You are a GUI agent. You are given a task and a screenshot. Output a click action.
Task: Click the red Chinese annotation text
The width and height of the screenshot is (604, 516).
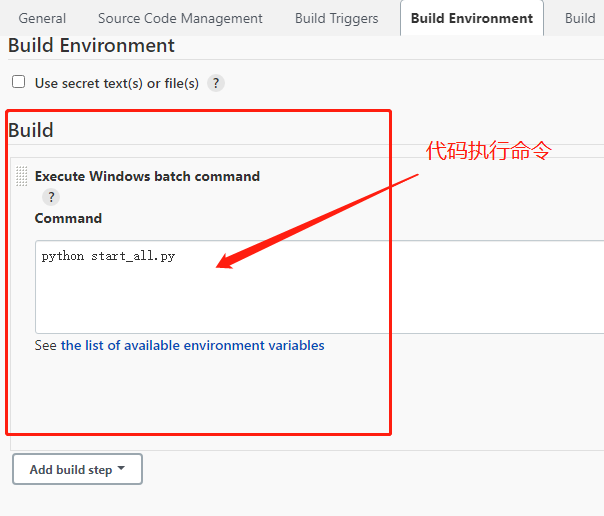pyautogui.click(x=489, y=151)
